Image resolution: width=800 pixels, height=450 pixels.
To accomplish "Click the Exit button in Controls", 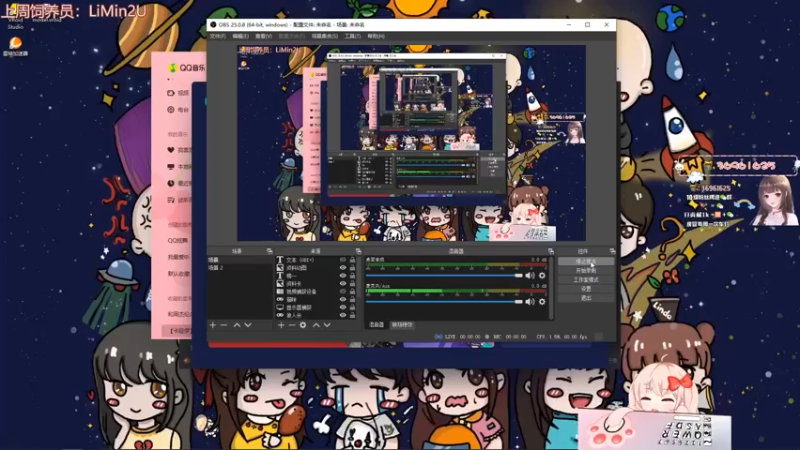I will tap(586, 298).
